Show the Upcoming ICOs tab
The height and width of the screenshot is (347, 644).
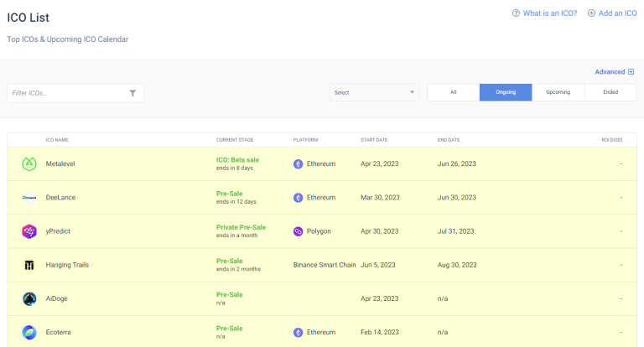(x=558, y=93)
